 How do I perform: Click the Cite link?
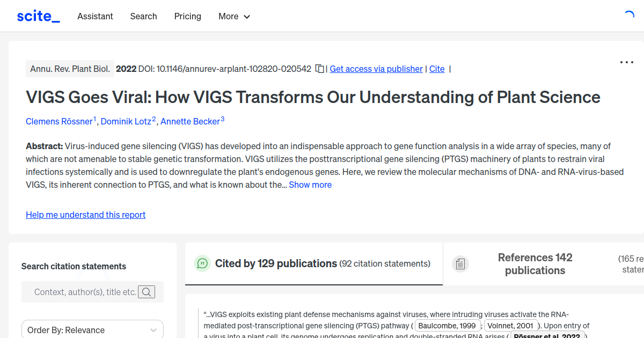coord(437,69)
